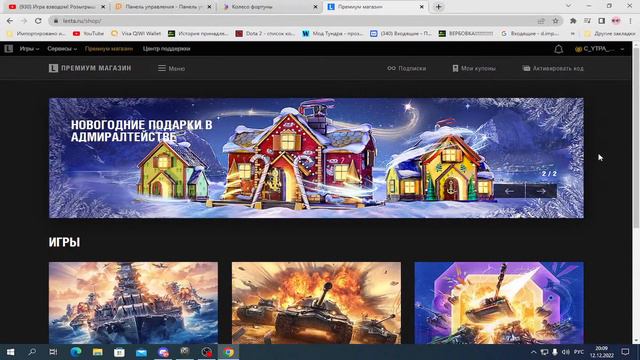Open Входящие mail bookmark with 340
Image resolution: width=640 pixels, height=360 pixels.
pos(400,33)
